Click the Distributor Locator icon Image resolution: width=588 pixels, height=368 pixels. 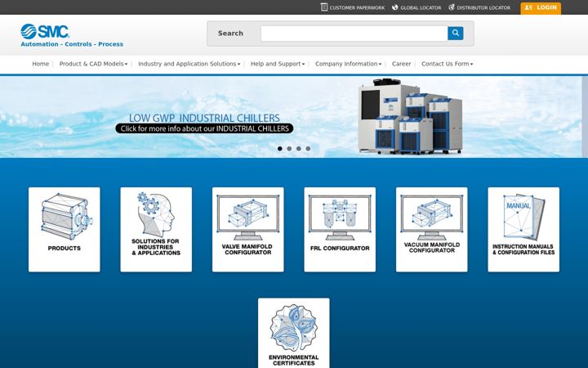pyautogui.click(x=452, y=7)
